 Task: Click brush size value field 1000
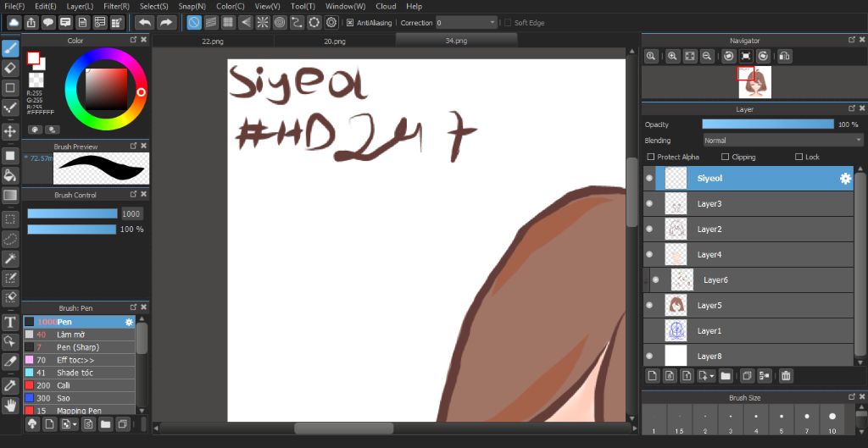point(132,213)
